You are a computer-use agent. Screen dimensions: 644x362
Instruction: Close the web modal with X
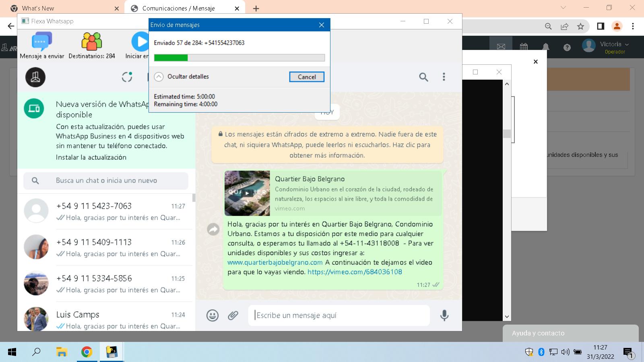point(535,62)
